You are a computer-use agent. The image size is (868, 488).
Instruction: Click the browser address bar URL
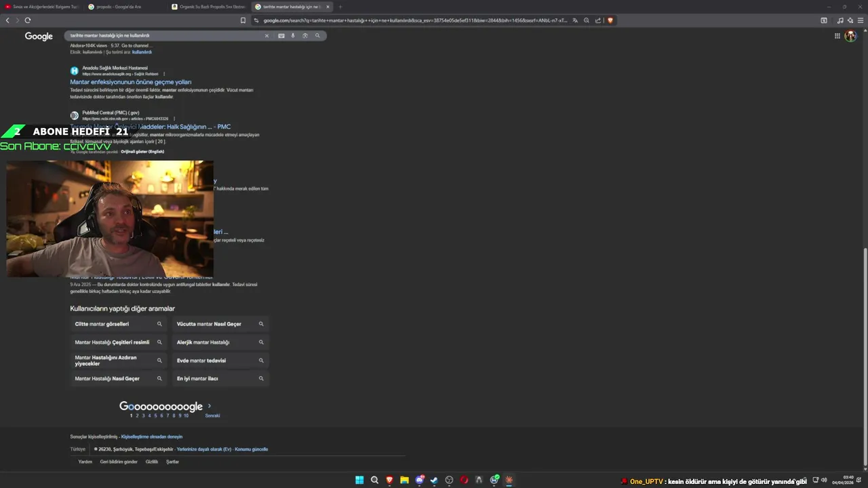(x=415, y=20)
